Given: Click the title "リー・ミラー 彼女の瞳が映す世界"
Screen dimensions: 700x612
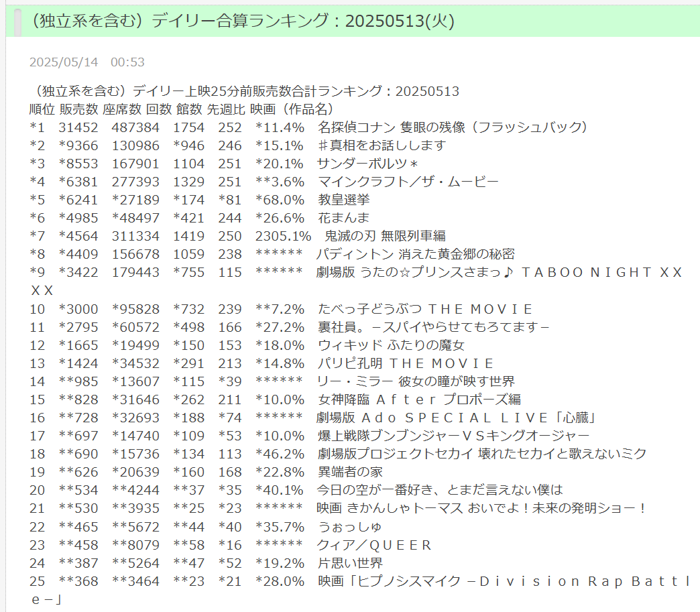Looking at the screenshot, I should (x=415, y=381).
